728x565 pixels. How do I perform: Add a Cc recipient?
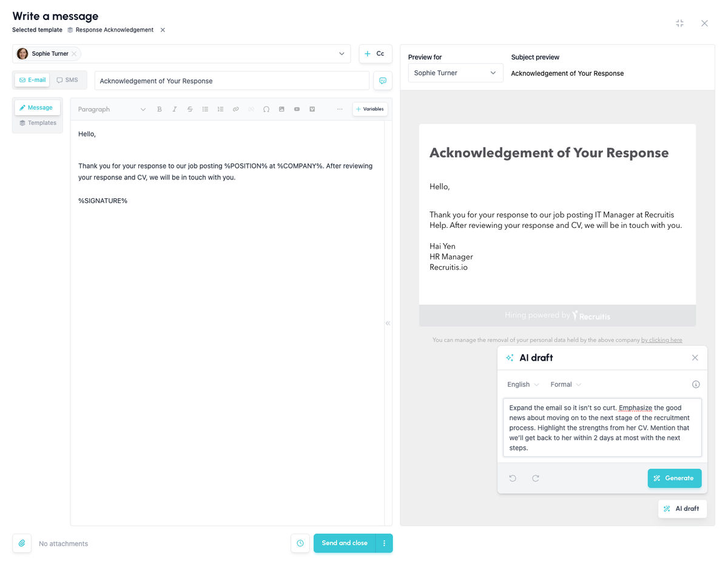coord(376,53)
